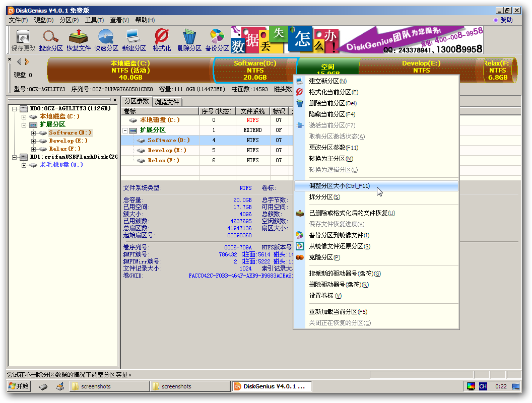Click the 删除分区 trash icon

(189, 40)
